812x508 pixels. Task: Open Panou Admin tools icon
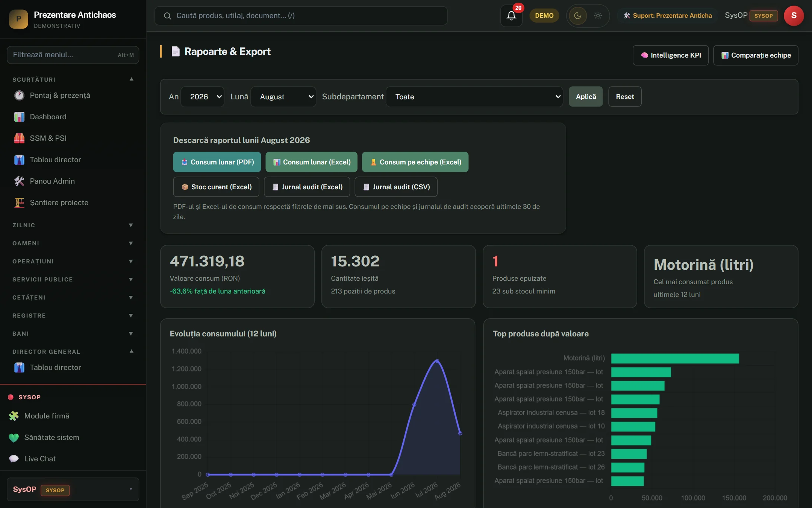pos(19,181)
